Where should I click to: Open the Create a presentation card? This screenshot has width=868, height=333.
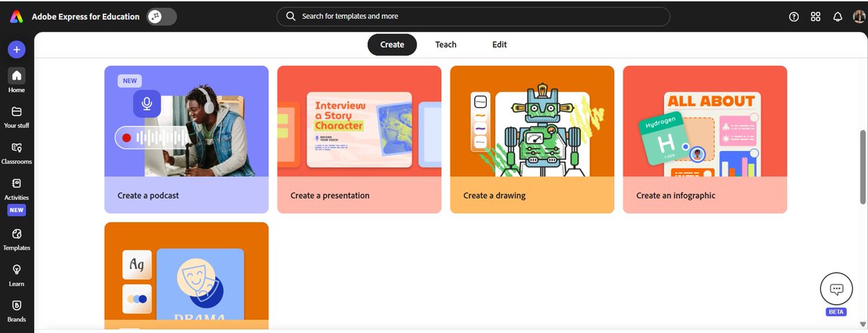(359, 139)
